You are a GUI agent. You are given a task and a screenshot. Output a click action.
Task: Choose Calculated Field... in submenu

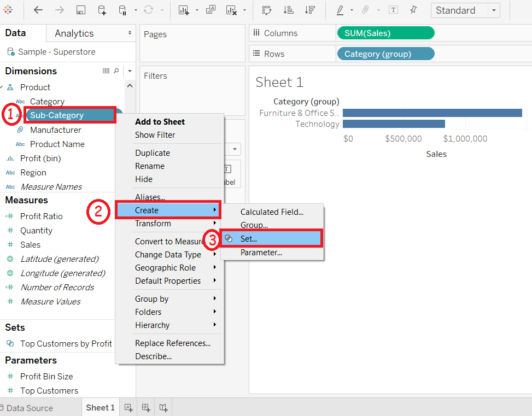pos(272,212)
